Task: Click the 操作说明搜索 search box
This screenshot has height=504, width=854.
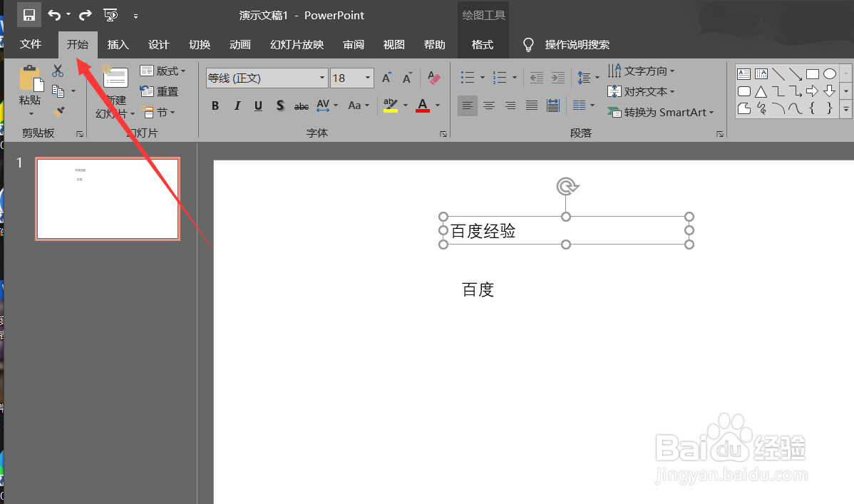Action: point(577,45)
